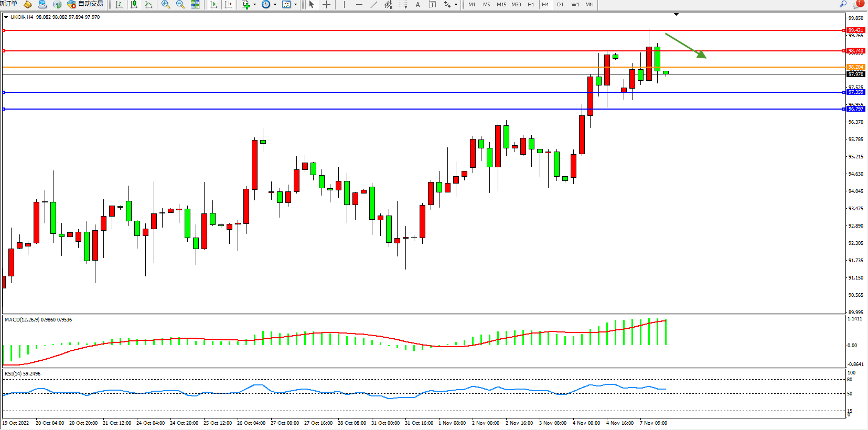Draw a horizontal line on chart
868x430 pixels.
tap(359, 4)
